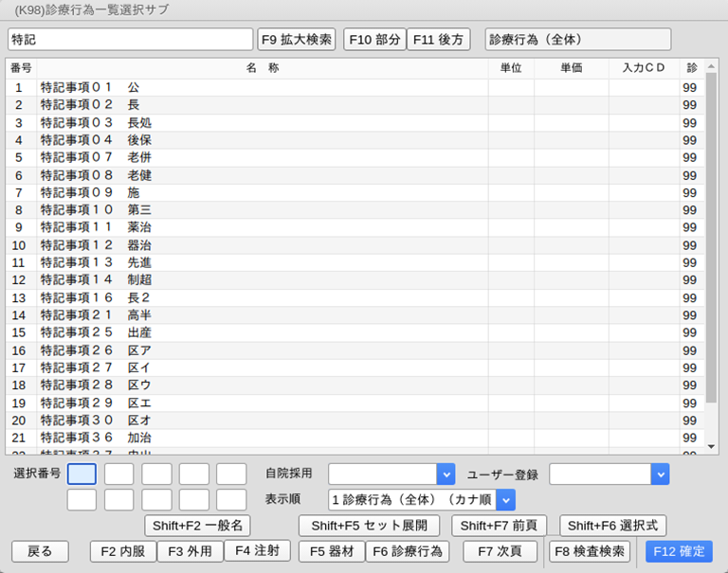728x573 pixels.
Task: Click the F9 拡大検索 button
Action: pyautogui.click(x=297, y=40)
